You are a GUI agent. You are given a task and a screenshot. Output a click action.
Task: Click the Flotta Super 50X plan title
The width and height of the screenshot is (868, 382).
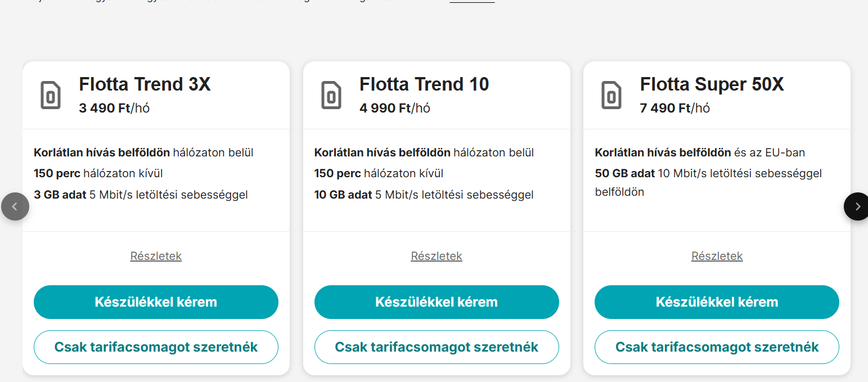pos(712,84)
